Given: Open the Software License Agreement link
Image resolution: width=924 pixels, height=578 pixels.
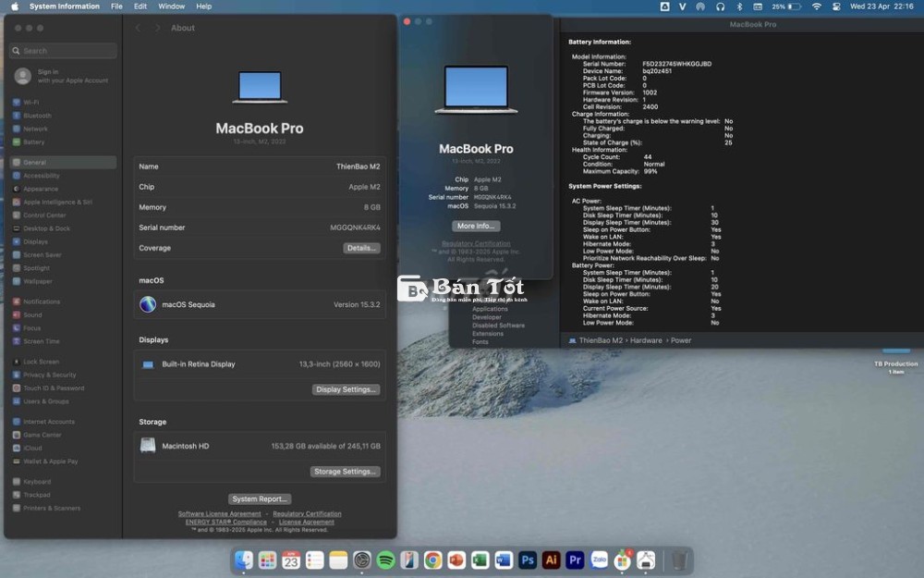Looking at the screenshot, I should click(220, 513).
